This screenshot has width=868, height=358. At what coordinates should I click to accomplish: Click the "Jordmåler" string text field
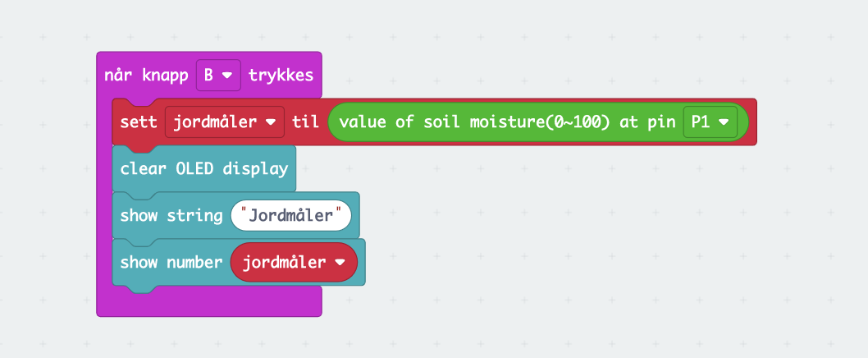point(291,216)
